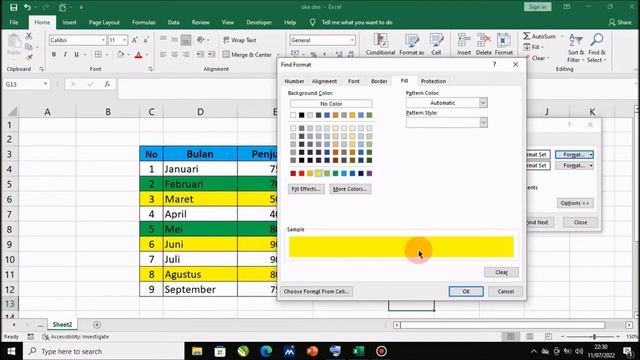Toggle Underline formatting button
This screenshot has height=360, width=640.
76,54
